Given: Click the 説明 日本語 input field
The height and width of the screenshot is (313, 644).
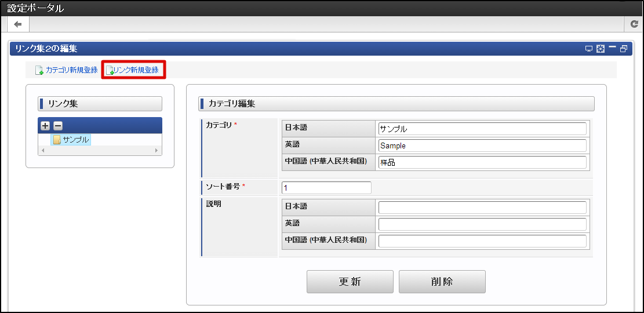Looking at the screenshot, I should click(x=482, y=208).
